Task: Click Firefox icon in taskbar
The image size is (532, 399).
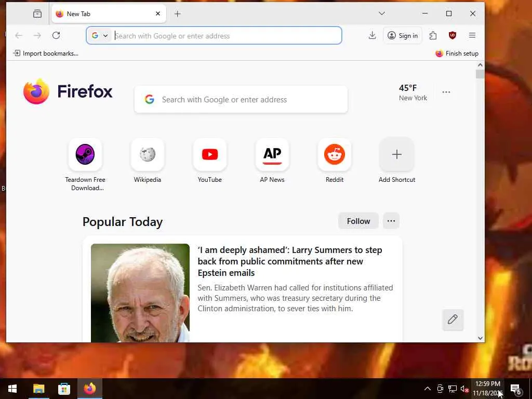Action: coord(90,389)
